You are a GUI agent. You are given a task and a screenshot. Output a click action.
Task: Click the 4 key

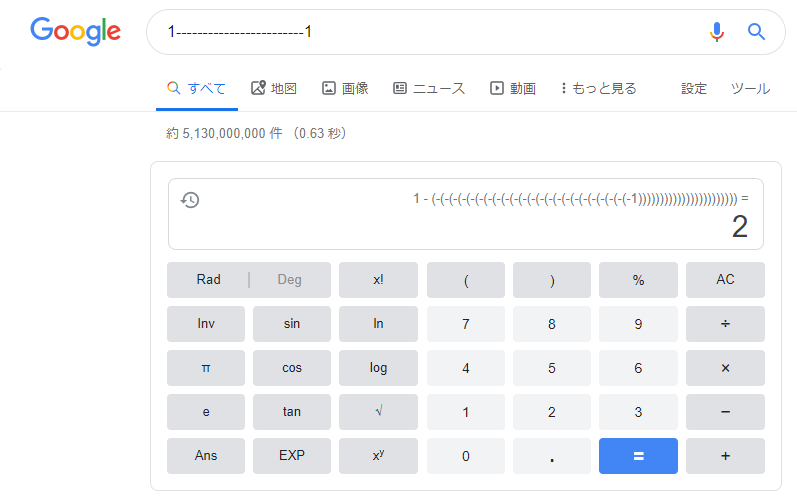tap(466, 368)
